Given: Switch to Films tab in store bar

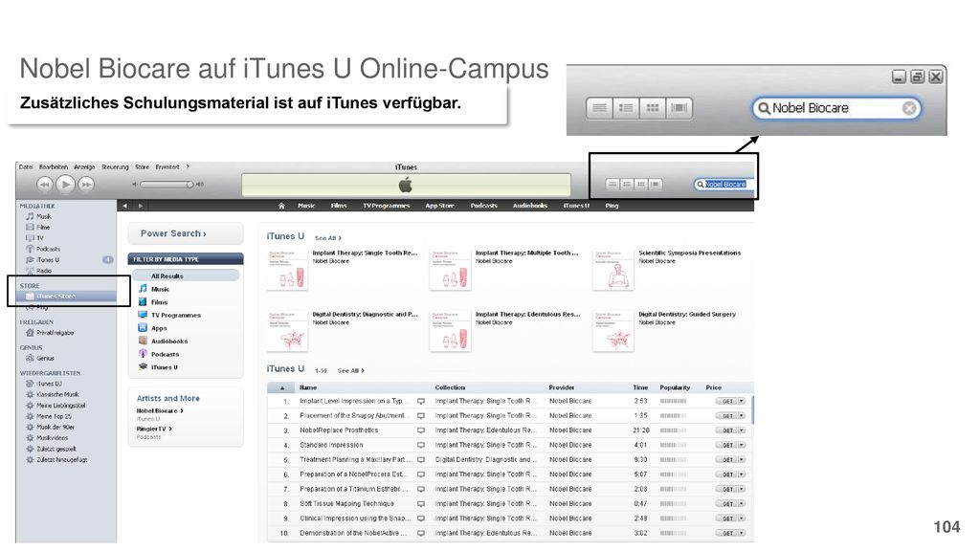Looking at the screenshot, I should click(x=339, y=206).
